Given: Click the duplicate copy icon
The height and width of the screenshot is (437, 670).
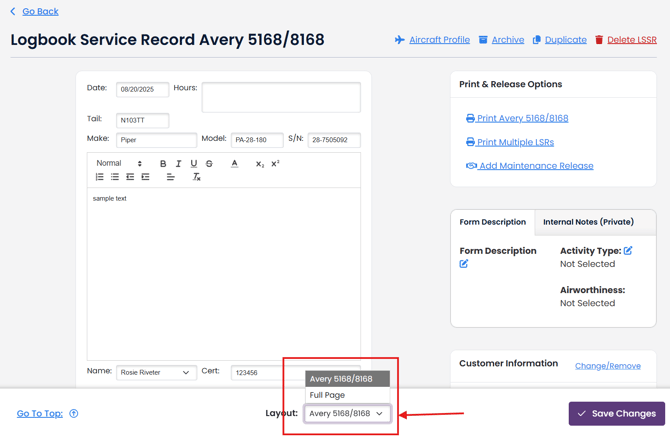Looking at the screenshot, I should [536, 40].
